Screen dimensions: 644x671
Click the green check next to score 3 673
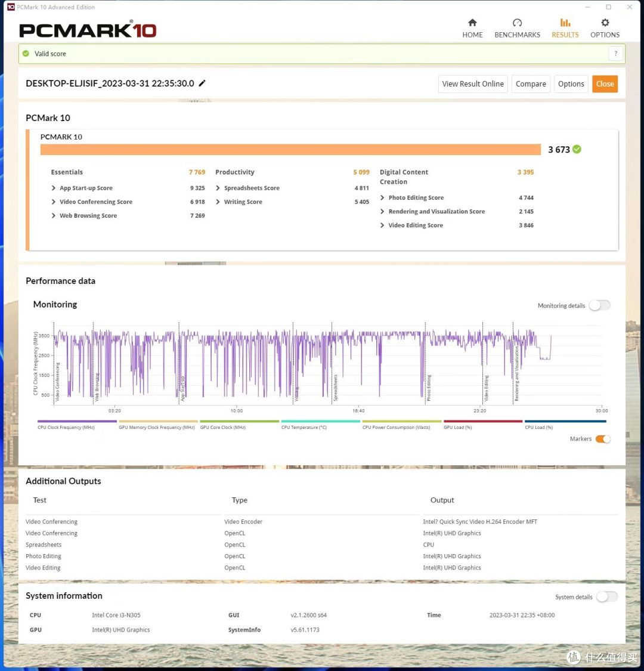pos(577,149)
